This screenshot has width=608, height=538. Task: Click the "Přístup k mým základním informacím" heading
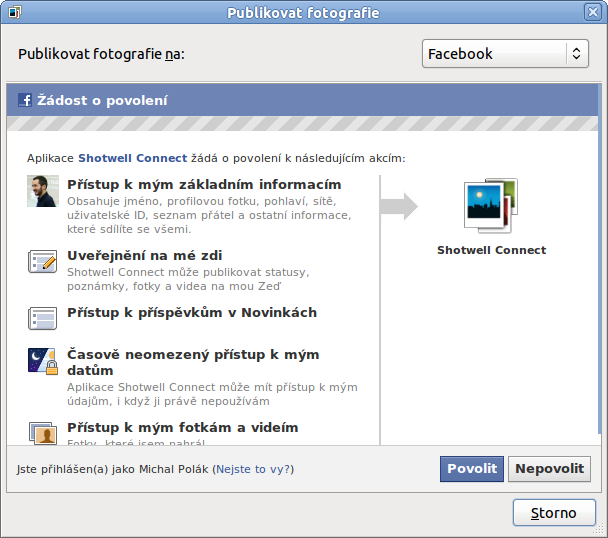(204, 185)
